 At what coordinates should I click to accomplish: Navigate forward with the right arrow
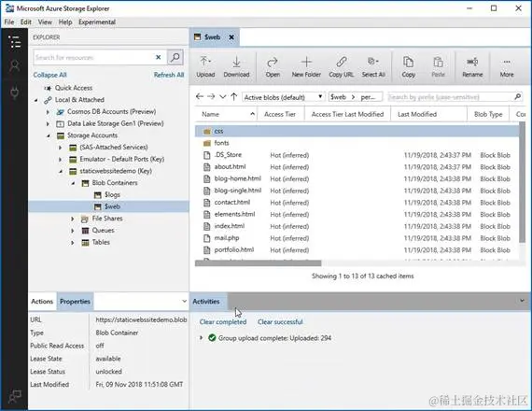(x=211, y=97)
